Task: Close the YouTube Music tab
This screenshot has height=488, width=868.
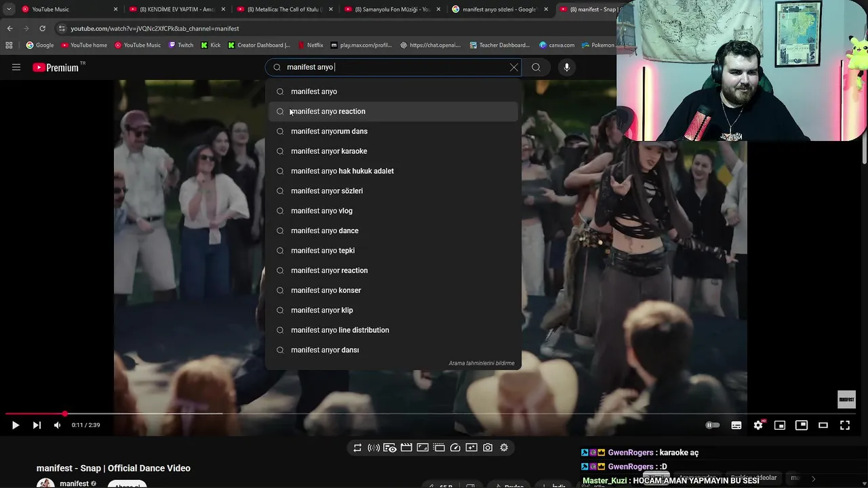Action: (x=115, y=9)
